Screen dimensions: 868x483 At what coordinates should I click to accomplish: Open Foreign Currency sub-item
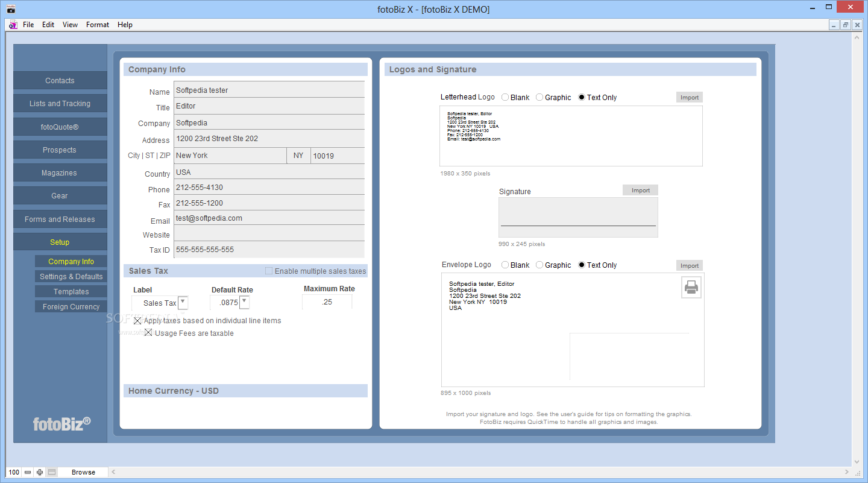pyautogui.click(x=71, y=306)
